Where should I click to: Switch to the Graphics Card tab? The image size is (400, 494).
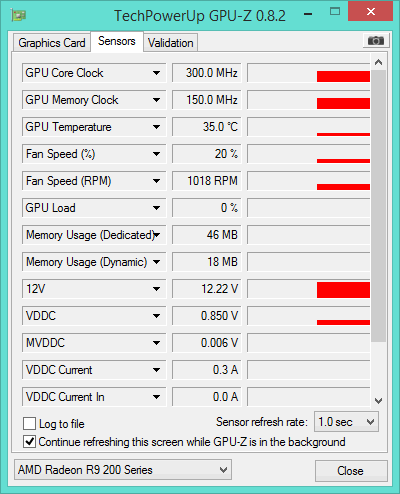(x=52, y=43)
